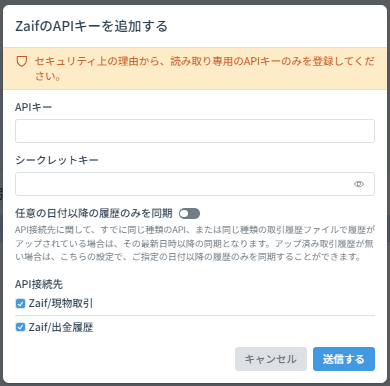
Task: Focus the シークレットキー input field
Action: coord(195,184)
